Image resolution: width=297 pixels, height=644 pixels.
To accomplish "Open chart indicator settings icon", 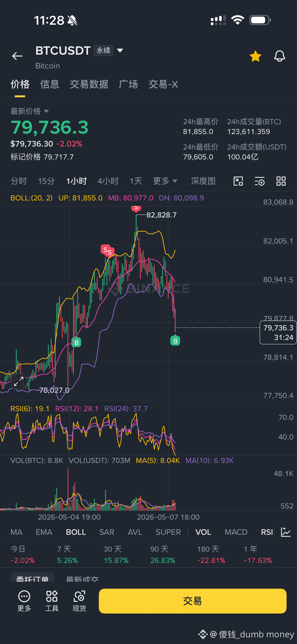I will [260, 181].
